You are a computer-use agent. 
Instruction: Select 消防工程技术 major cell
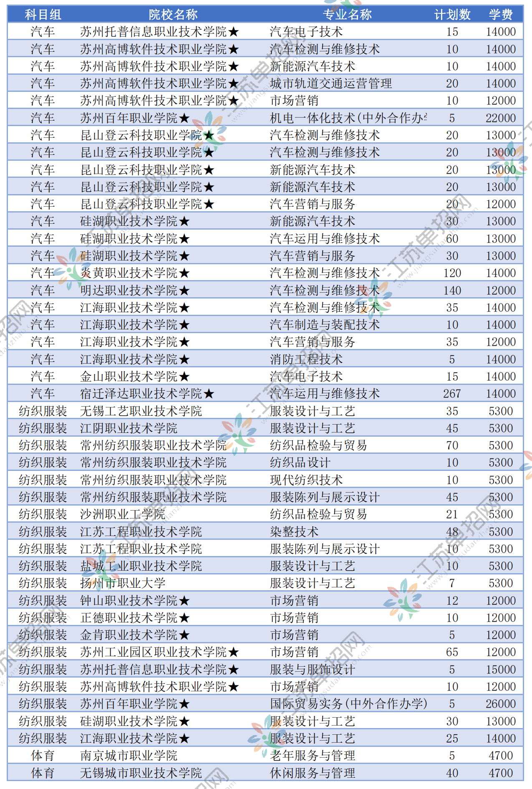tap(306, 359)
